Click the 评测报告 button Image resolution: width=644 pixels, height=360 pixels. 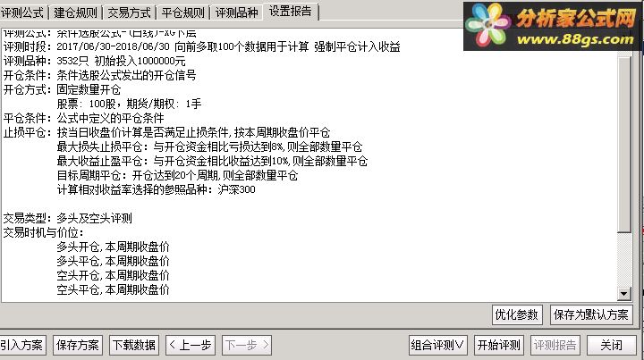pyautogui.click(x=555, y=345)
